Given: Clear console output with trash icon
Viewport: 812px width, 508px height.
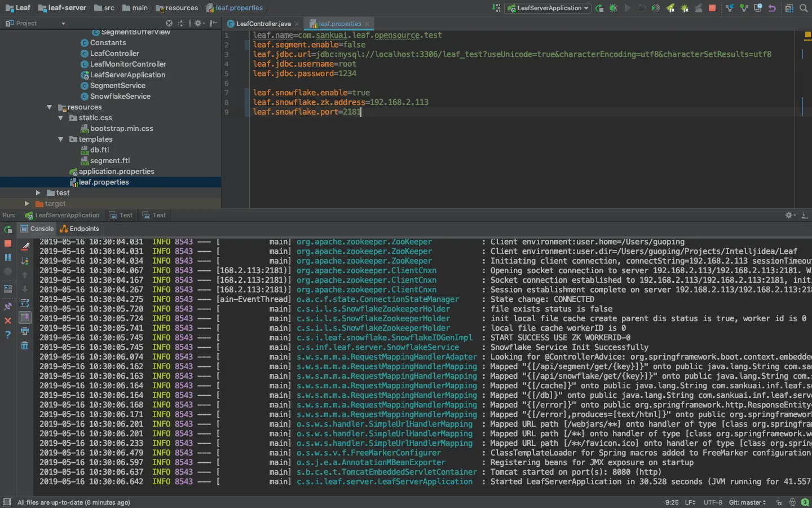Looking at the screenshot, I should 25,345.
